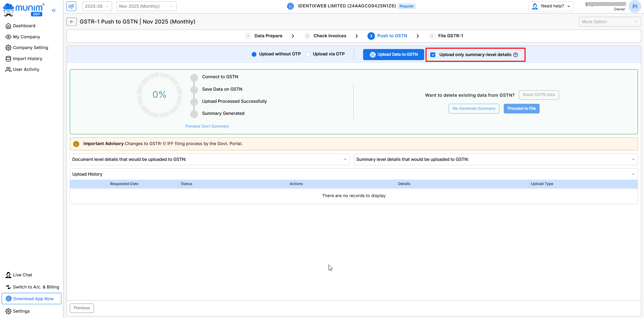The width and height of the screenshot is (644, 318).
Task: Click the help icon beside summary-level details
Action: (515, 55)
